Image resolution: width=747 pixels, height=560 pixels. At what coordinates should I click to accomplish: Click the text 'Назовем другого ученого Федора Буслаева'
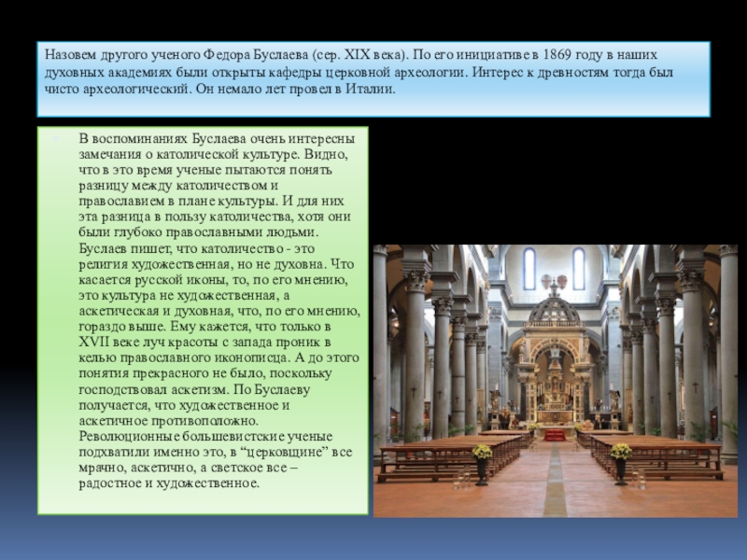coord(176,55)
